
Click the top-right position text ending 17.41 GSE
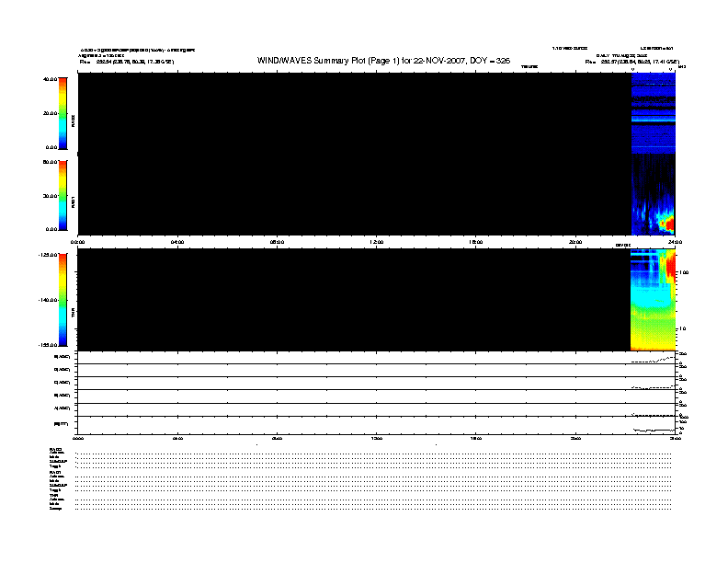coord(632,62)
